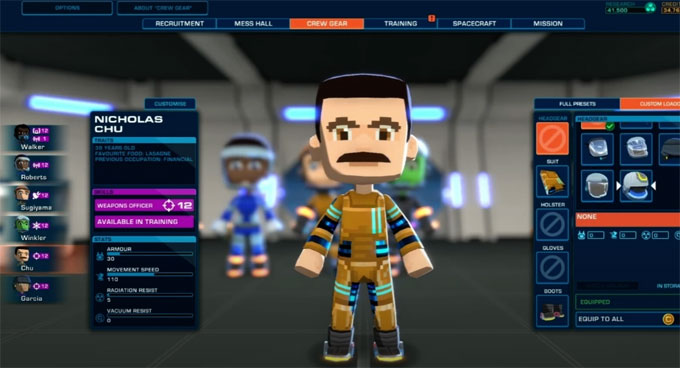The image size is (680, 368).
Task: Open the Boots gear slot
Action: 552,311
